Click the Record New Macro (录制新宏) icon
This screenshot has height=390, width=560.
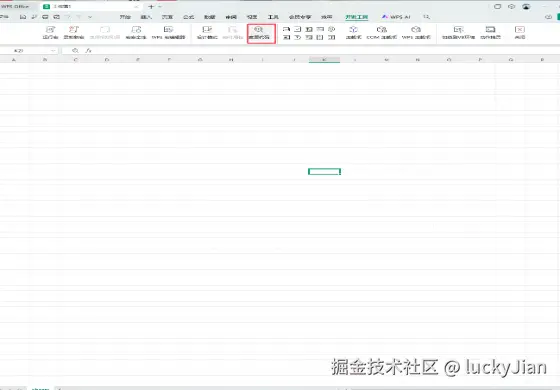click(x=74, y=32)
